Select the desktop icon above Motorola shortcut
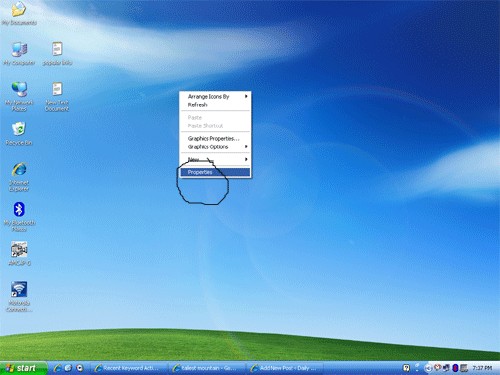 19,253
